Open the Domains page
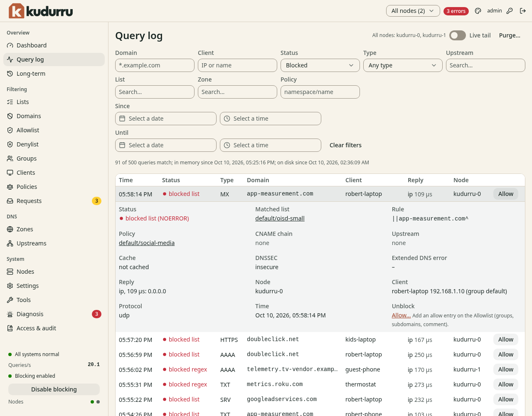532x416 pixels. tap(54, 116)
